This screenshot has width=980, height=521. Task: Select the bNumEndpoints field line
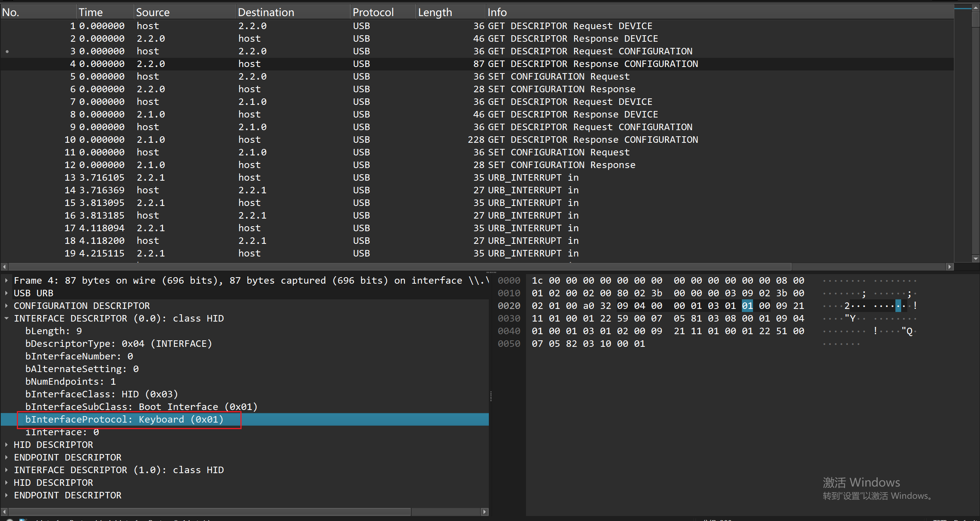click(70, 382)
